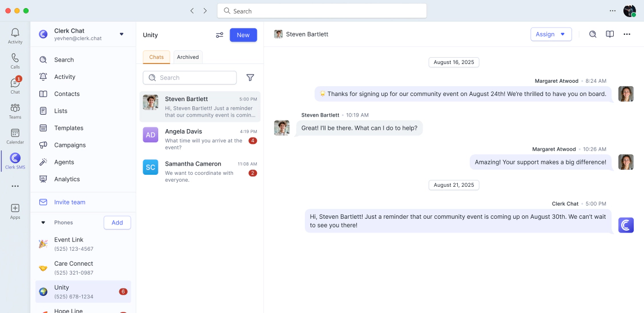Open inbox settings sliders icon beside New
Viewport: 644px width, 313px height.
219,35
